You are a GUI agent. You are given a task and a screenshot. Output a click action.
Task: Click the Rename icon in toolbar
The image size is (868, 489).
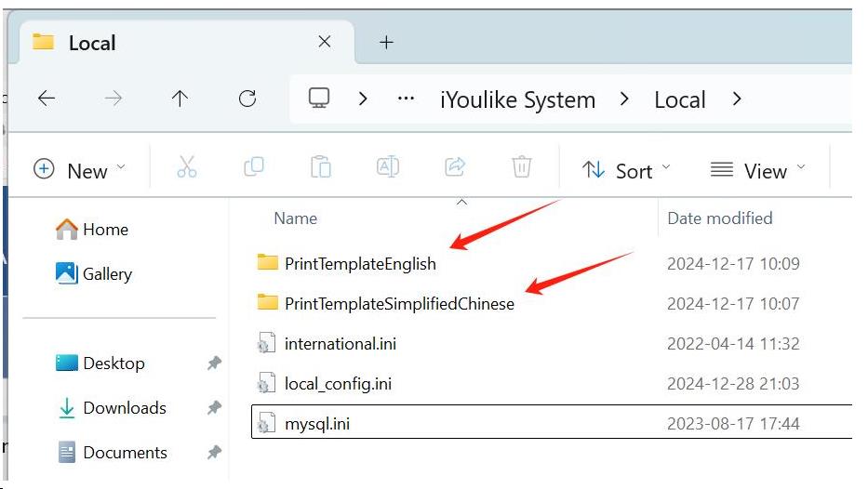pyautogui.click(x=387, y=168)
